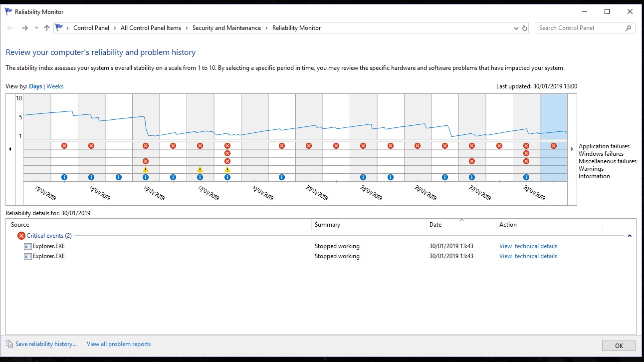This screenshot has width=644, height=362.
Task: Click the refresh icon beside the address bar
Action: pos(524,28)
